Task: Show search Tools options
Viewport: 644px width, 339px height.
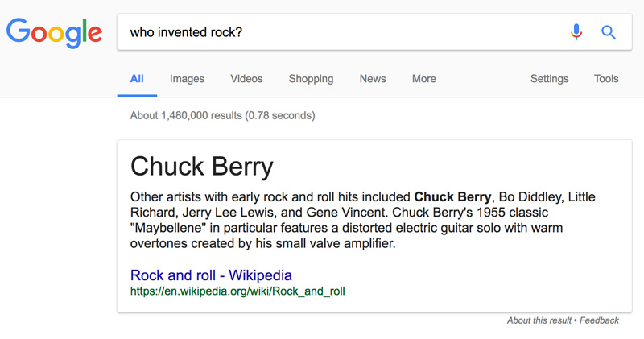Action: (606, 79)
